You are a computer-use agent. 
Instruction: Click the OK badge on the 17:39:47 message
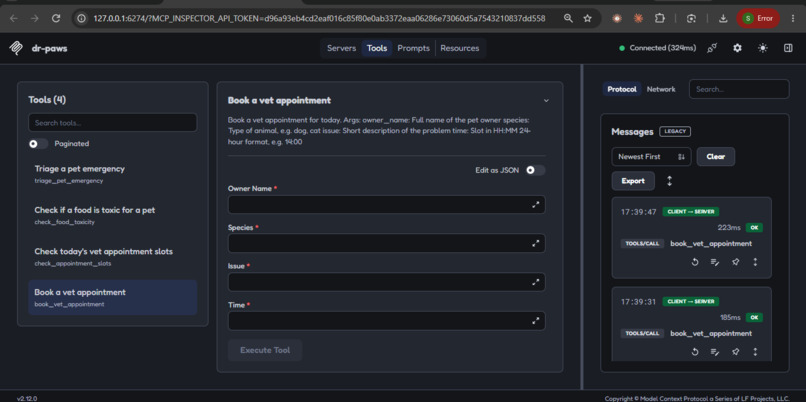pyautogui.click(x=754, y=228)
